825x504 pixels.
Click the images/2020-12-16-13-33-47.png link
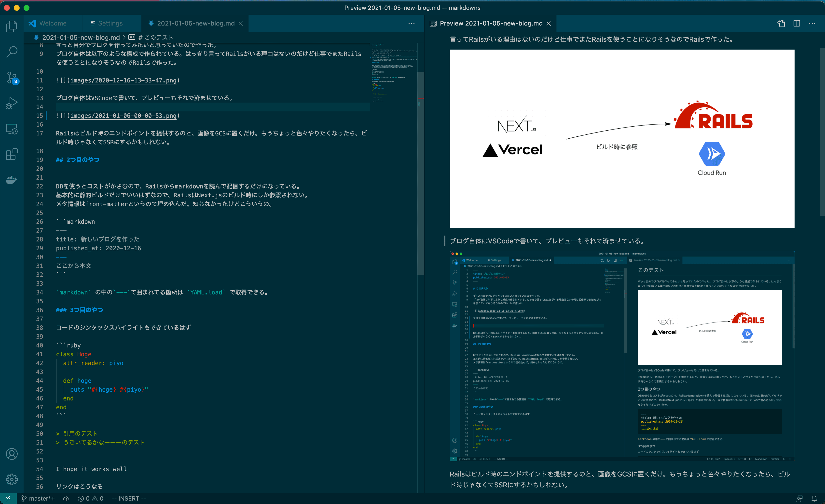[123, 80]
